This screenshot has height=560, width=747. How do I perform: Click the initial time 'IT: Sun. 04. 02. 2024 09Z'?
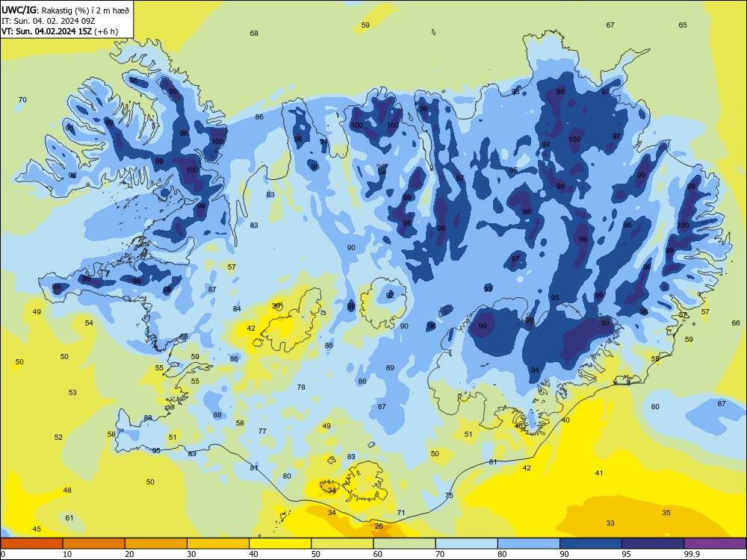pos(48,21)
